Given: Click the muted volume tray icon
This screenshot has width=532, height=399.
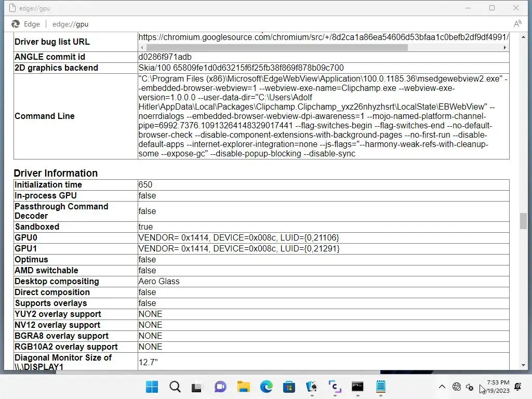Looking at the screenshot, I should click(x=470, y=387).
